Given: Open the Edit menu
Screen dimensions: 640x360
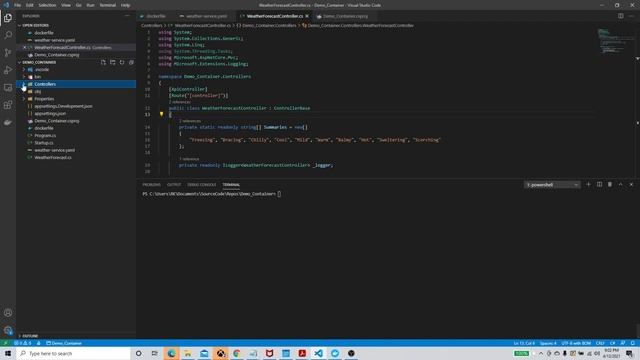Looking at the screenshot, I should coord(30,5).
